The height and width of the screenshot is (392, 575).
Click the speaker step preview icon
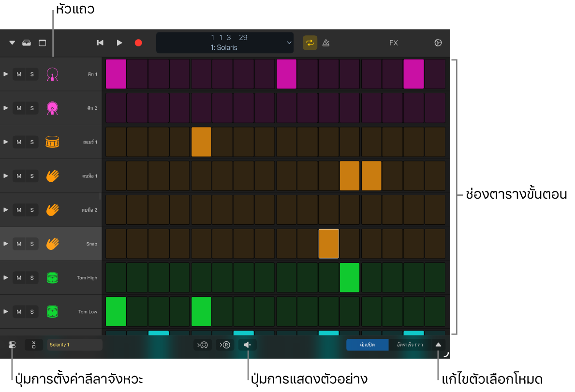point(248,345)
